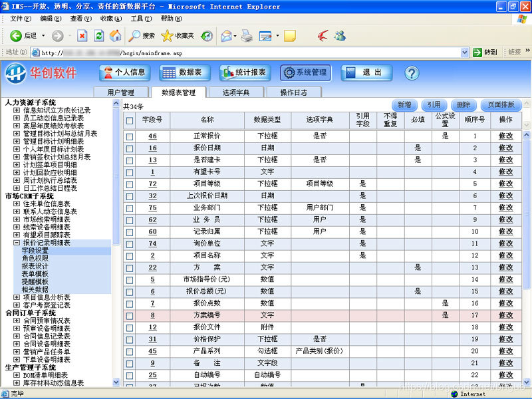This screenshot has width=532, height=399.
Task: Select 角色权限 under 报价记录明细表
Action: coord(35,258)
